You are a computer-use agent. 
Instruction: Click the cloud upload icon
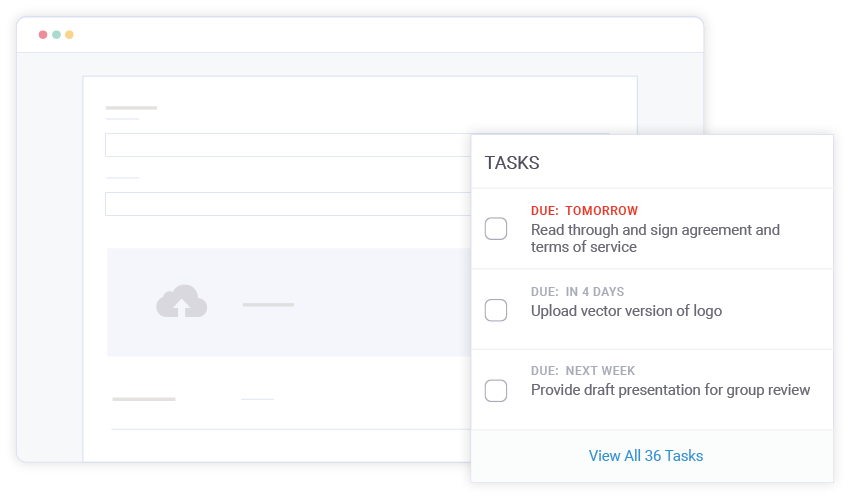[x=182, y=301]
